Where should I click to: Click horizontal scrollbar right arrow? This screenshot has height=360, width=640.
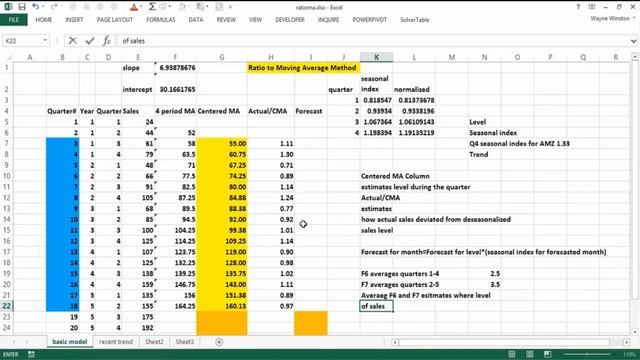tap(627, 342)
